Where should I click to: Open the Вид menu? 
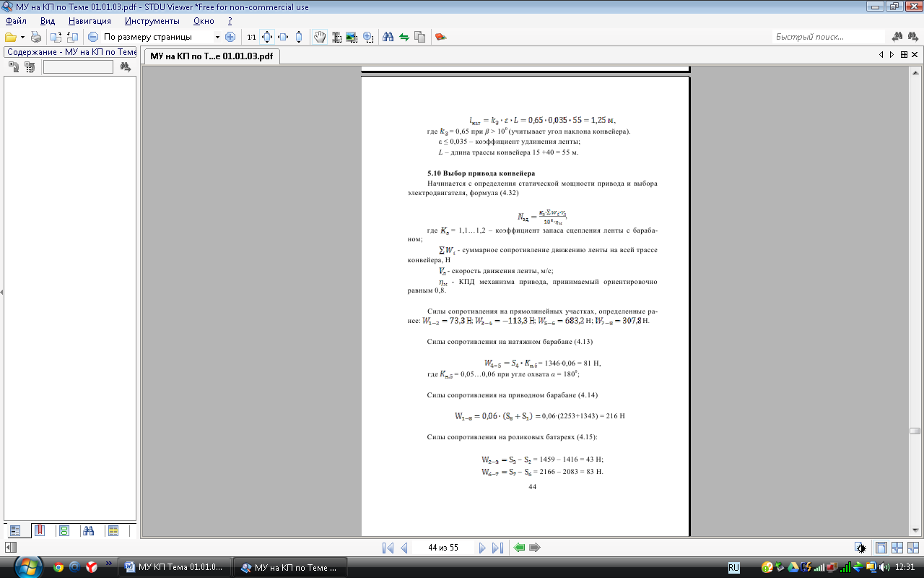(x=48, y=21)
